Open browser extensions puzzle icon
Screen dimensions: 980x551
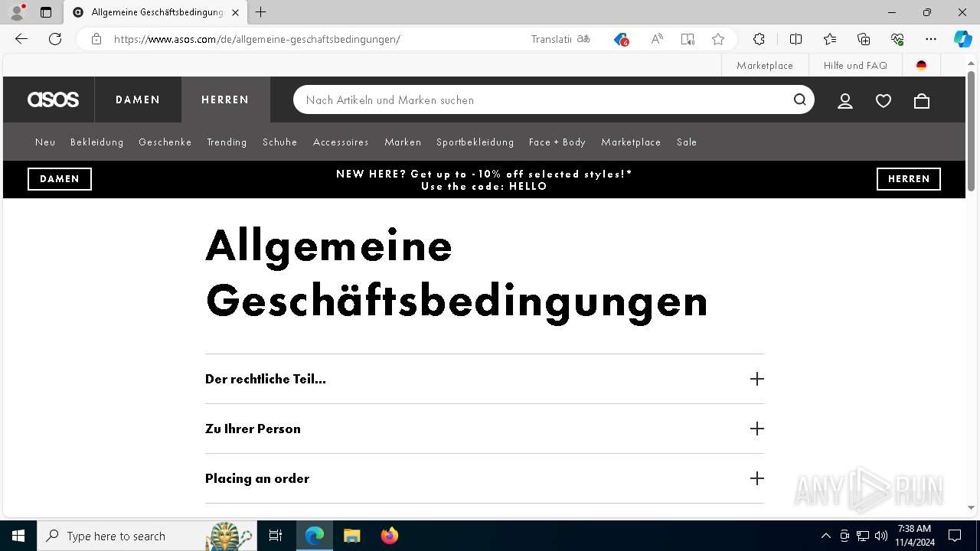[x=759, y=39]
